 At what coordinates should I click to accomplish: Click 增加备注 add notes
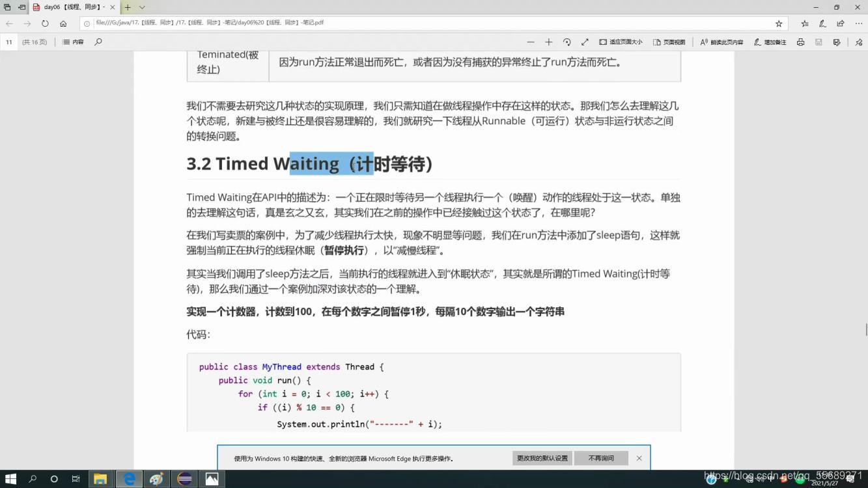pos(770,42)
